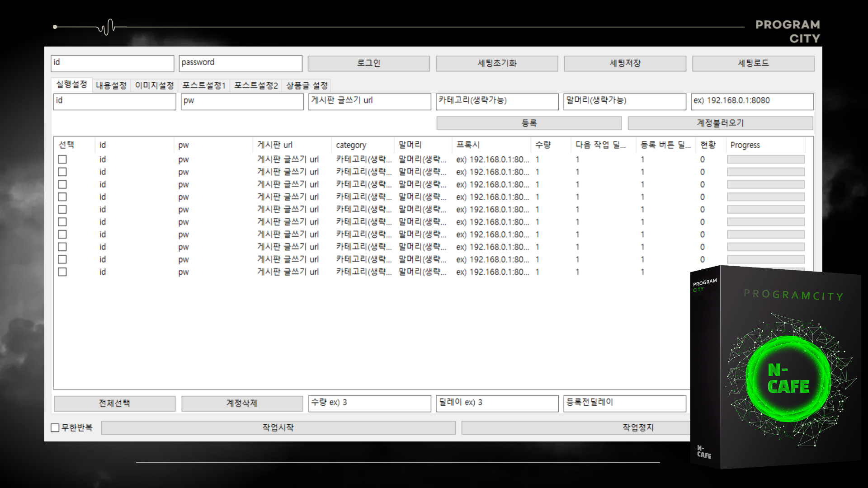Check the first row's selection box
The image size is (868, 488).
(62, 160)
